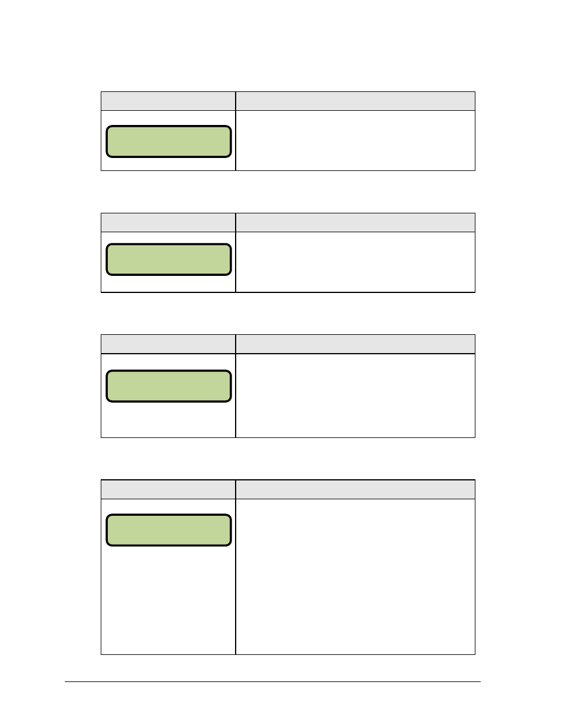Image resolution: width=562 pixels, height=728 pixels.
Task: Click the wide white body cell of the second table
Action: (x=355, y=262)
